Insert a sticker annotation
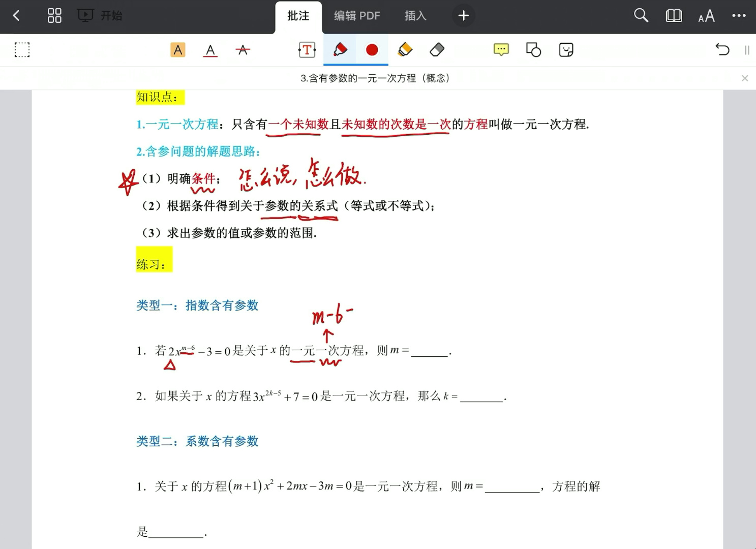Image resolution: width=756 pixels, height=549 pixels. tap(565, 50)
